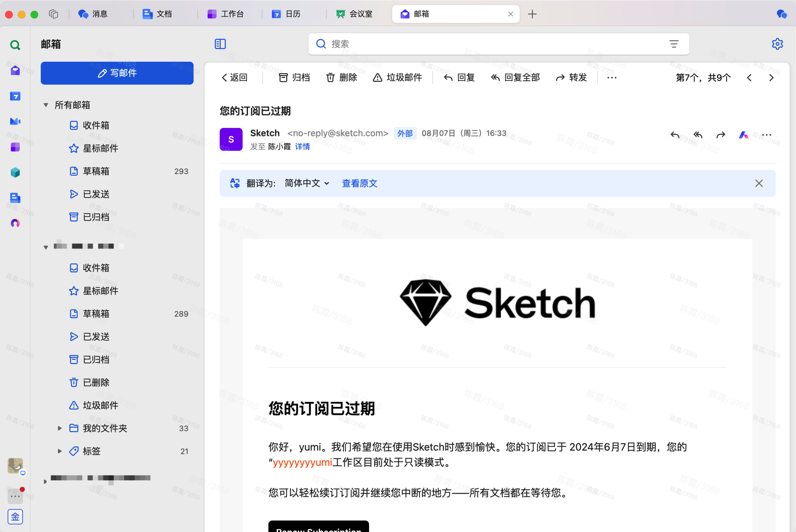
Task: Open the purple workbench icon in left rail
Action: [x=15, y=147]
